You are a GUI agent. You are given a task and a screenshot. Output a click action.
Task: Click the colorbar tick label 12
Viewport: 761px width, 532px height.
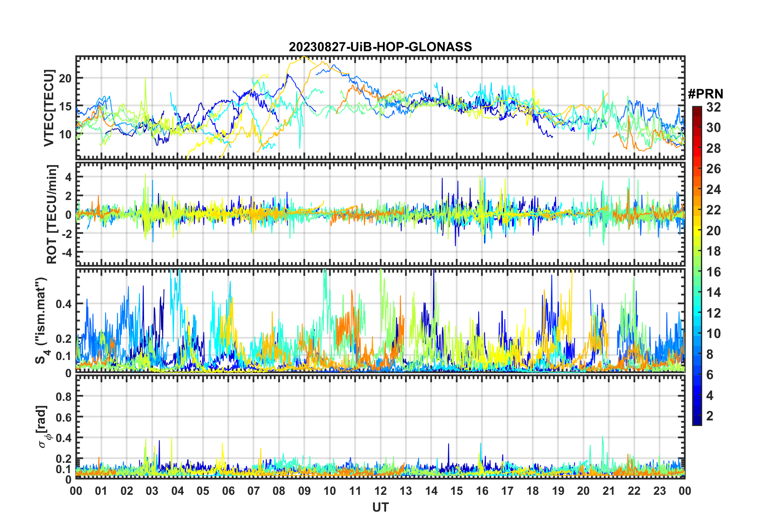[713, 313]
